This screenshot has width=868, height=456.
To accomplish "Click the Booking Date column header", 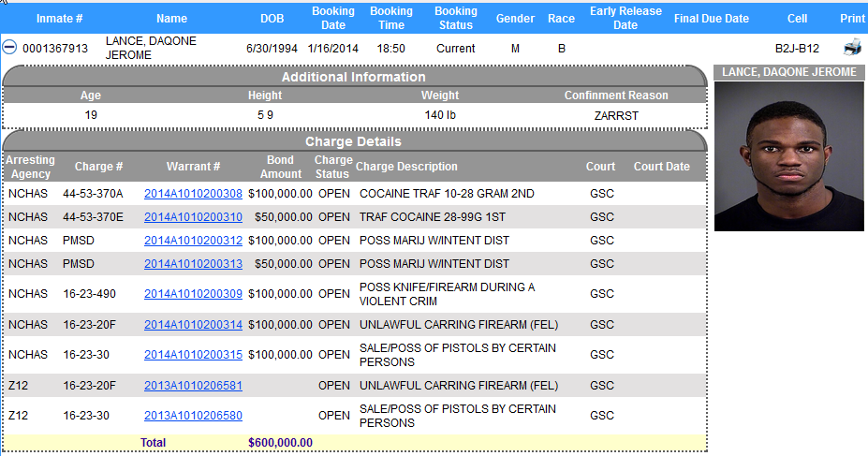I will tap(333, 19).
